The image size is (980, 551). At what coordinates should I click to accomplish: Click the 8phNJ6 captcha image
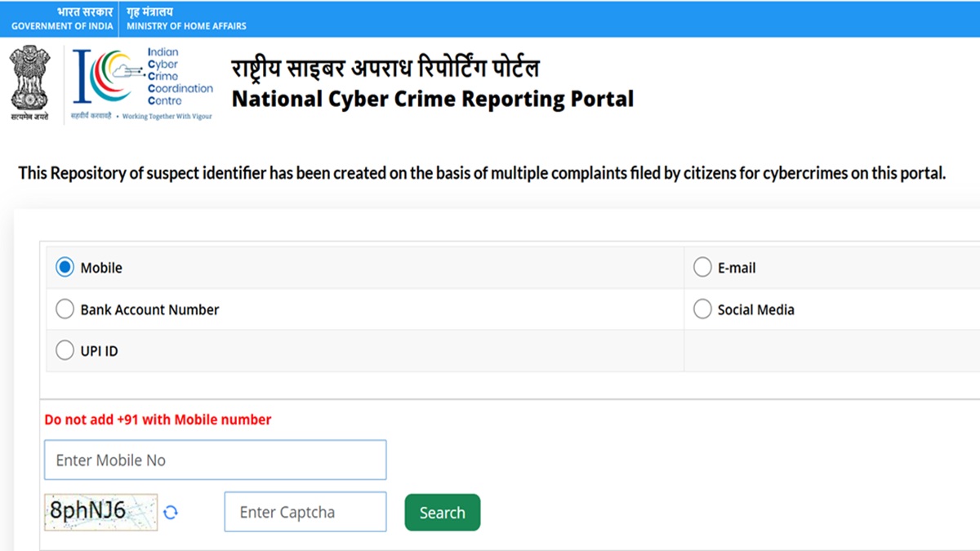100,512
